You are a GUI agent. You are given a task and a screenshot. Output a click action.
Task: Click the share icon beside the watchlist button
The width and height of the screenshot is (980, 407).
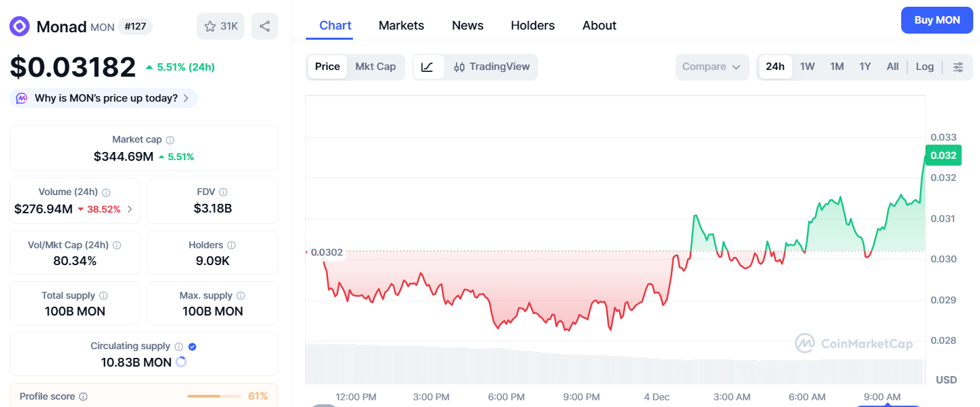[x=265, y=26]
